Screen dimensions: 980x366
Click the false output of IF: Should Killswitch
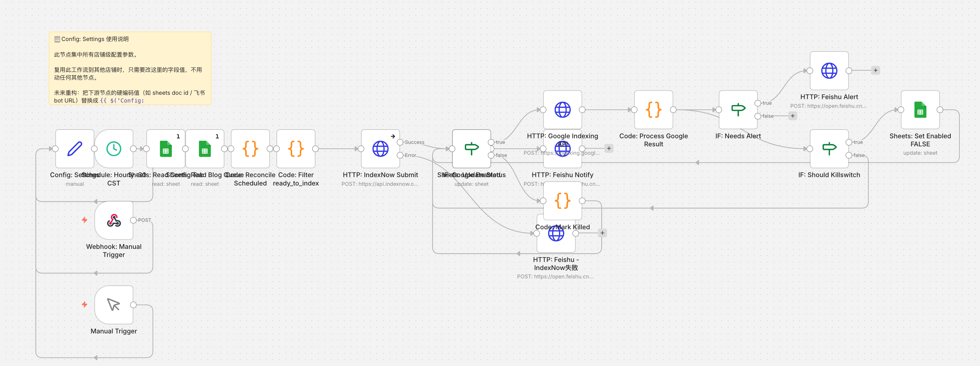click(848, 155)
